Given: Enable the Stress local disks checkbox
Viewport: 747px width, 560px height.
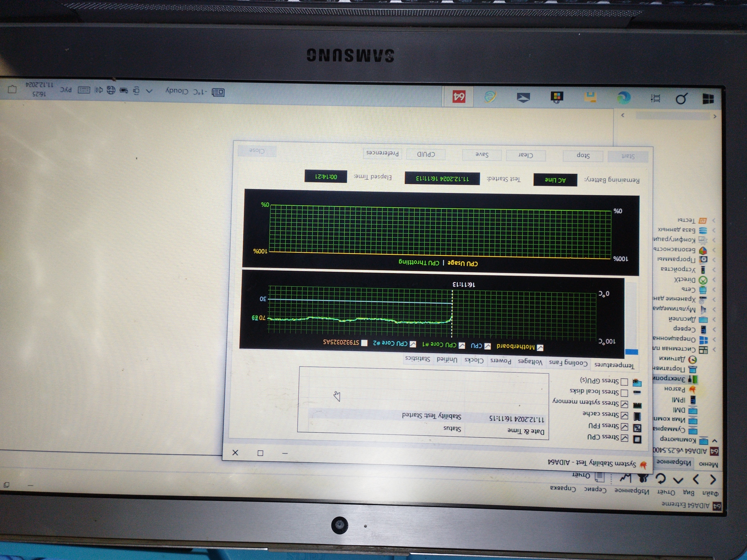Looking at the screenshot, I should [x=624, y=393].
